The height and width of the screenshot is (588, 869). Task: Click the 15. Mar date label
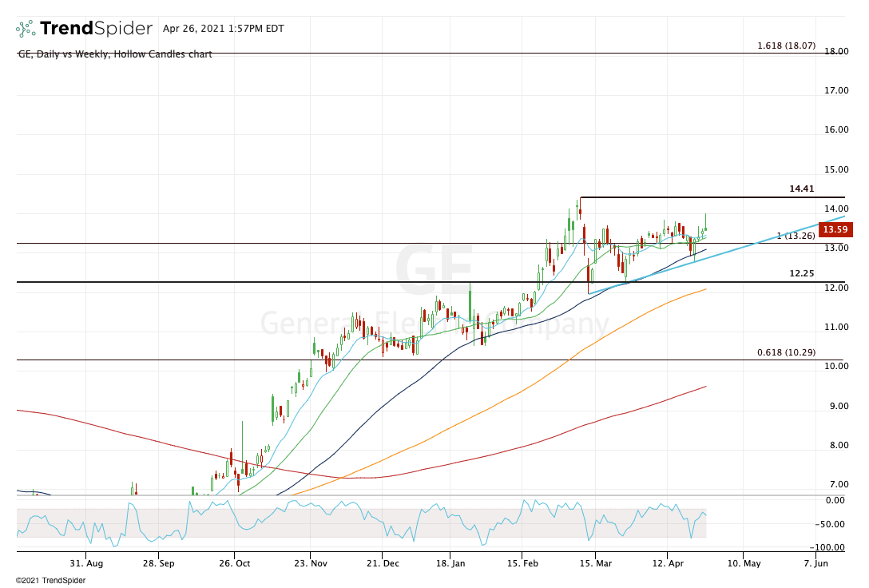596,563
